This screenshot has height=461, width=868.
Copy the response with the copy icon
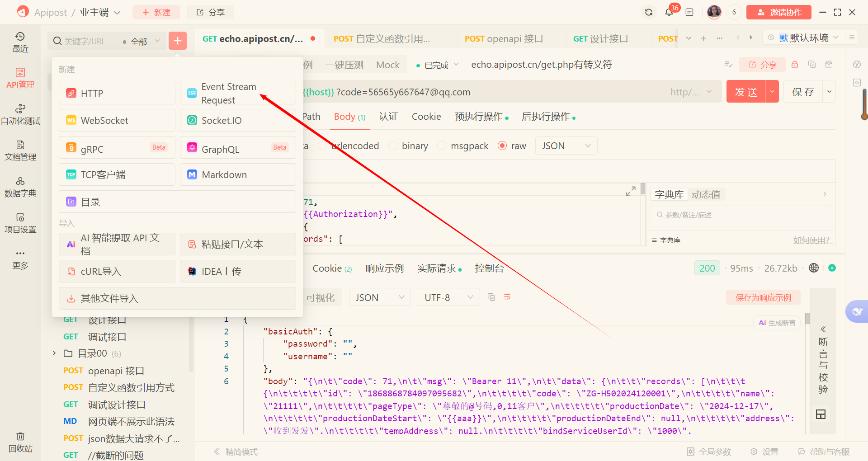(491, 297)
